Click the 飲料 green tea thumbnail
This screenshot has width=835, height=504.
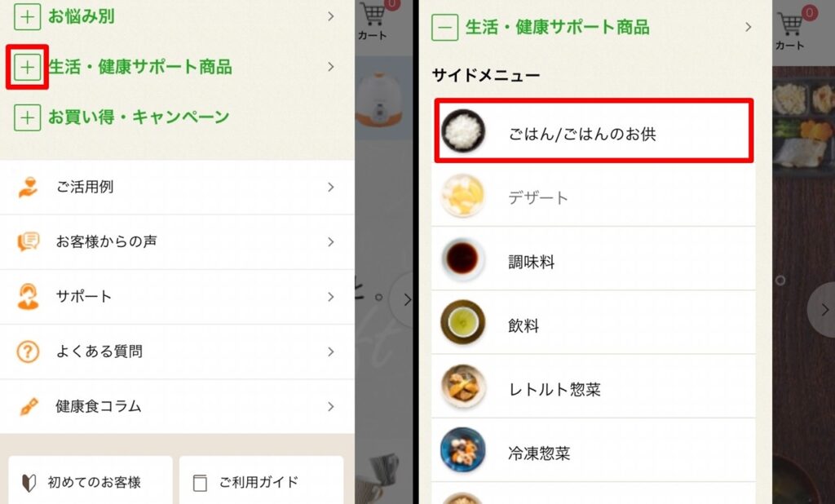(x=463, y=322)
